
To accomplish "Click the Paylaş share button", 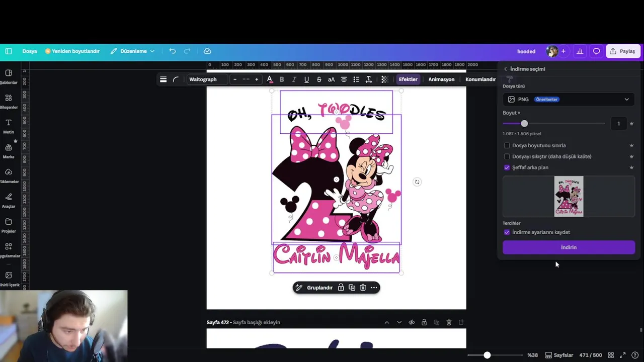I will pyautogui.click(x=623, y=51).
